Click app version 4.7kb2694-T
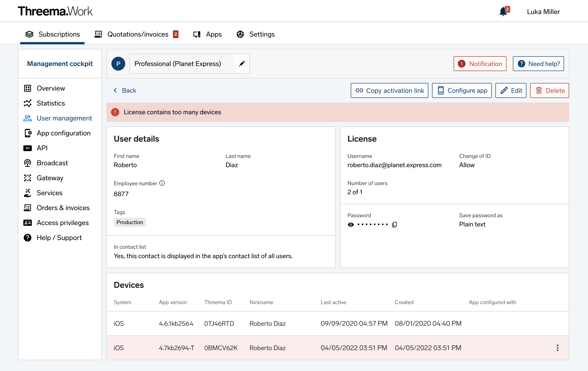This screenshot has width=588, height=371. 177,348
